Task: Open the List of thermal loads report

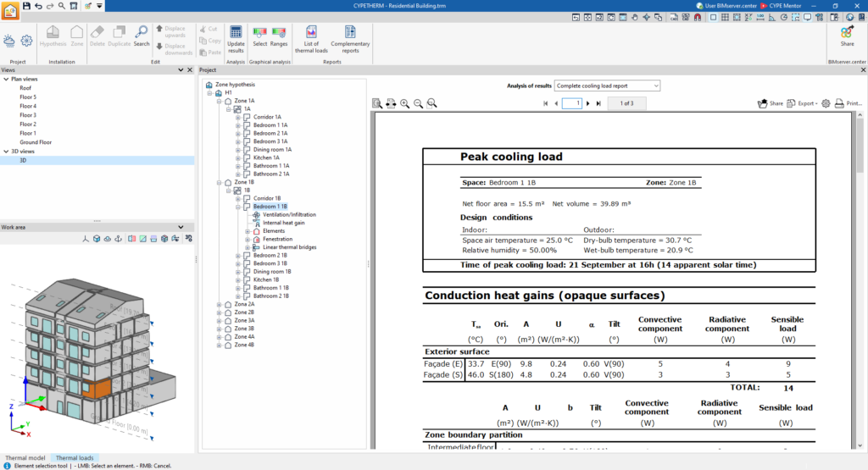Action: [x=311, y=39]
